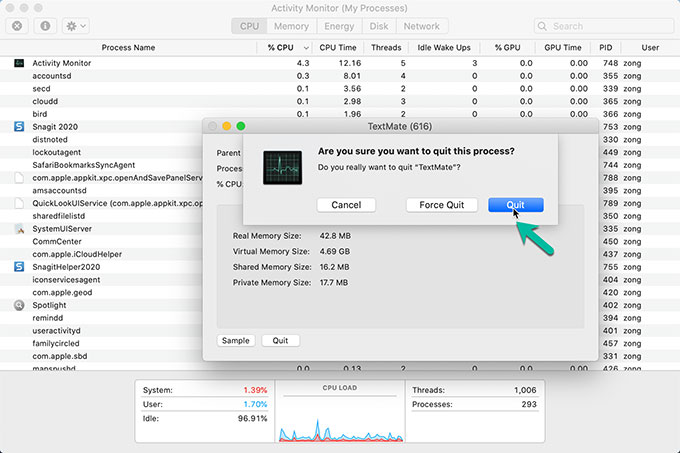Image resolution: width=680 pixels, height=453 pixels.
Task: Sort processes by % CPU column
Action: pyautogui.click(x=281, y=47)
